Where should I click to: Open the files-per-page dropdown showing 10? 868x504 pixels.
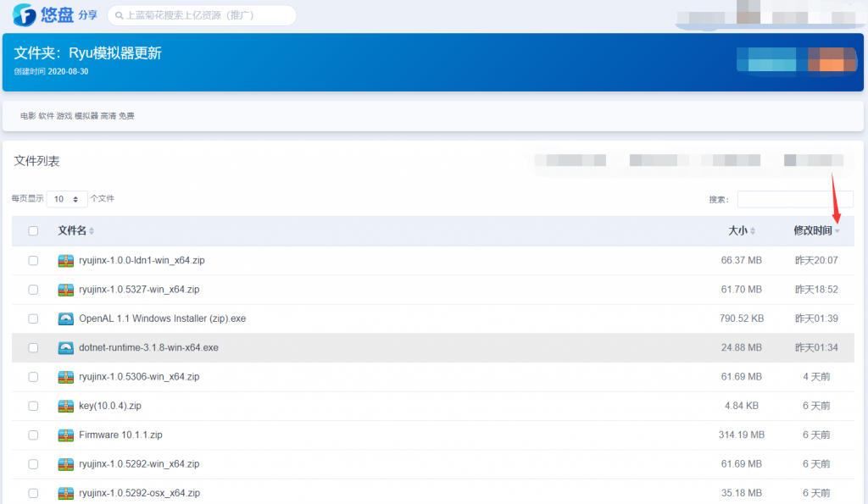tap(67, 199)
